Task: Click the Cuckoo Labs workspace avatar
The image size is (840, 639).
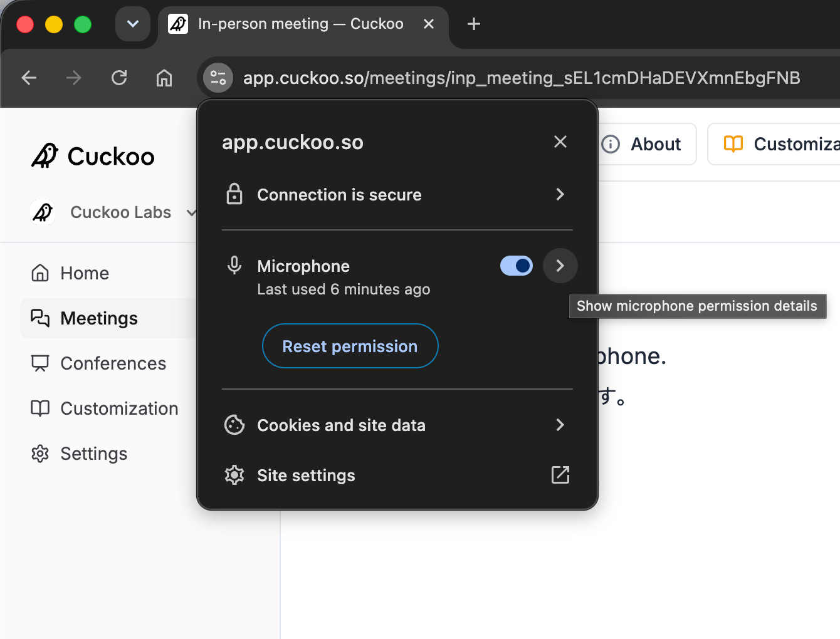Action: pyautogui.click(x=43, y=212)
